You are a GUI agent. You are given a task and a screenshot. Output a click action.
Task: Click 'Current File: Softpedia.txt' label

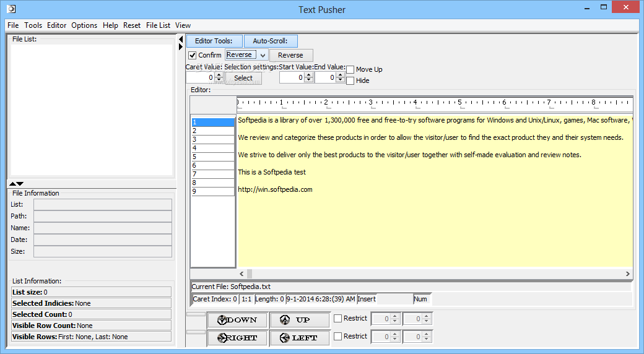(x=231, y=287)
